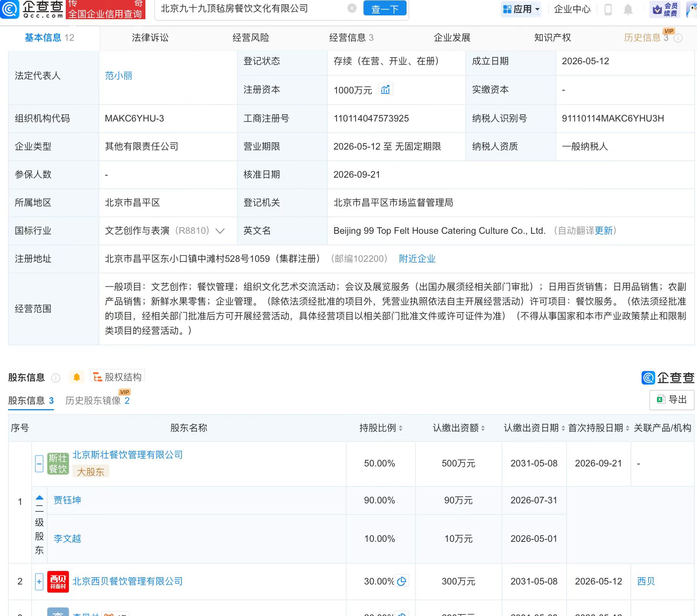Click the chart icon next to 1000万元
Viewport: 697px width, 616px height.
(385, 90)
